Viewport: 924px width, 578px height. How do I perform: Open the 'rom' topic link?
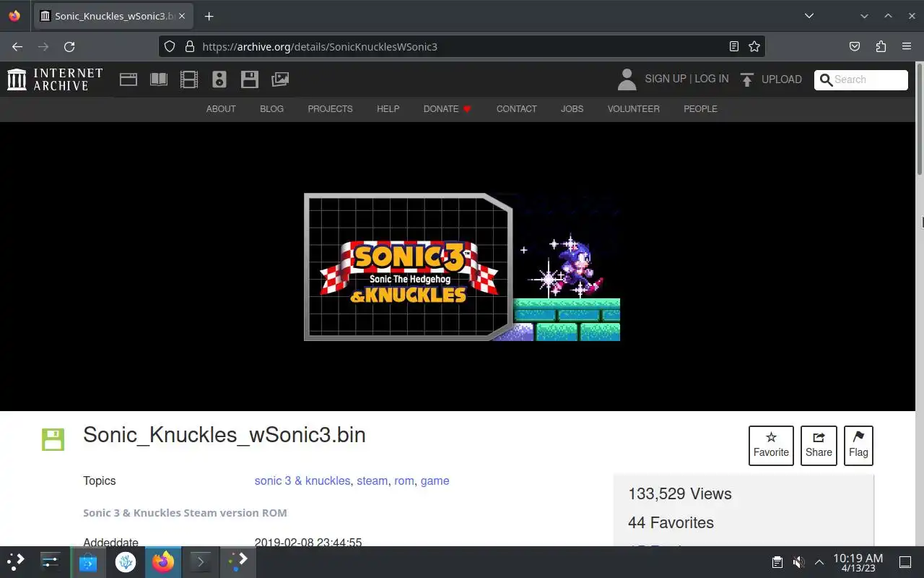(x=404, y=481)
